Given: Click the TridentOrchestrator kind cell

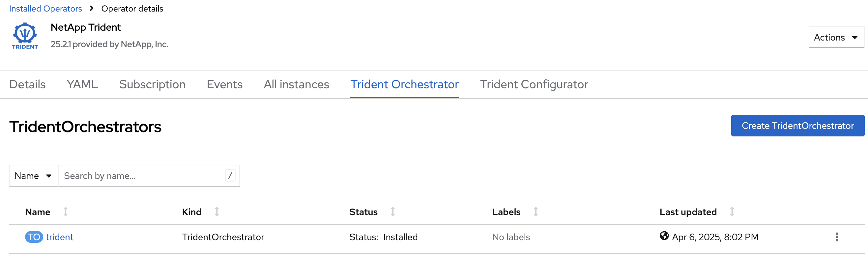Looking at the screenshot, I should pos(223,237).
